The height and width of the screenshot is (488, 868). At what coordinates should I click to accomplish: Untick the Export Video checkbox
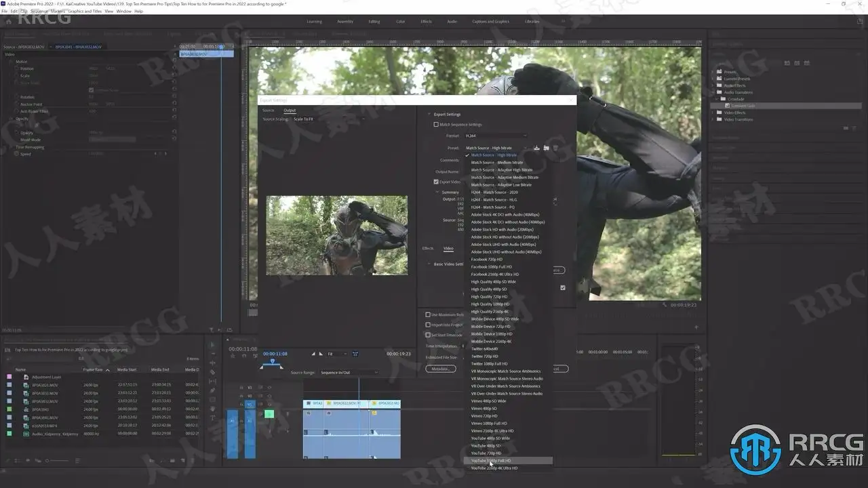pyautogui.click(x=436, y=182)
